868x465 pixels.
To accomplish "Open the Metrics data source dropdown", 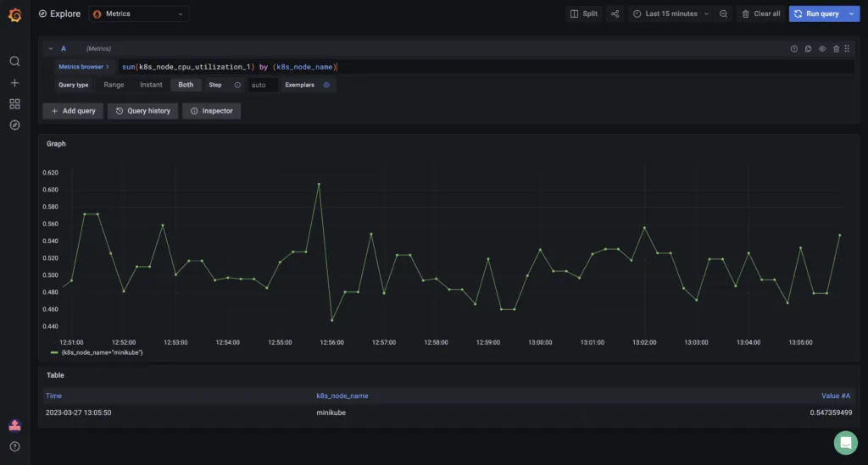I will (x=138, y=14).
